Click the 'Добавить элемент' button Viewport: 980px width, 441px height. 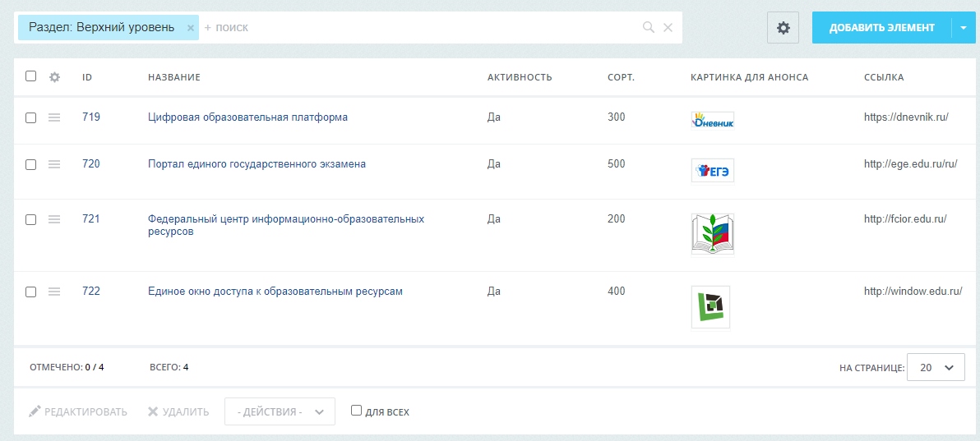tap(882, 27)
